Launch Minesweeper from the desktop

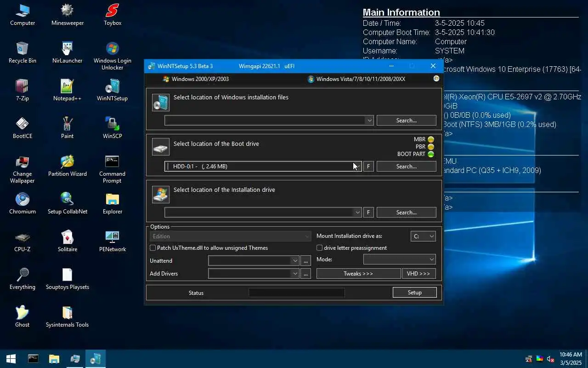(x=67, y=15)
